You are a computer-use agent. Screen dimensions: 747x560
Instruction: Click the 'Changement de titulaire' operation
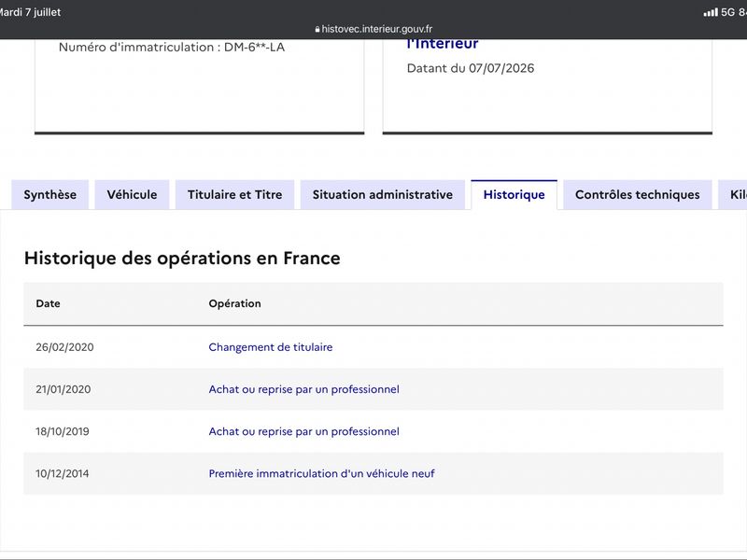click(x=271, y=347)
